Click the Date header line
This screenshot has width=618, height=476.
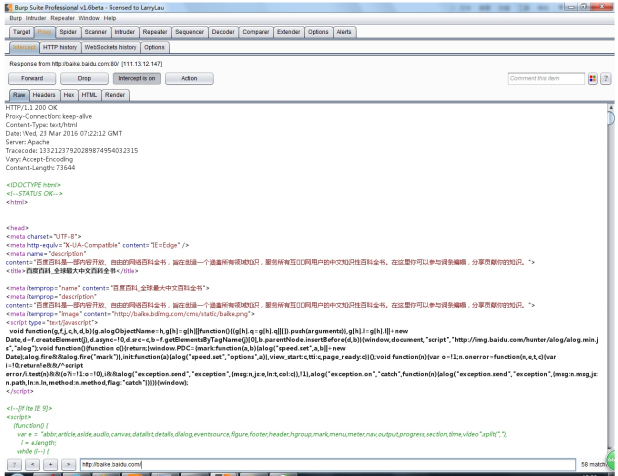pos(64,134)
